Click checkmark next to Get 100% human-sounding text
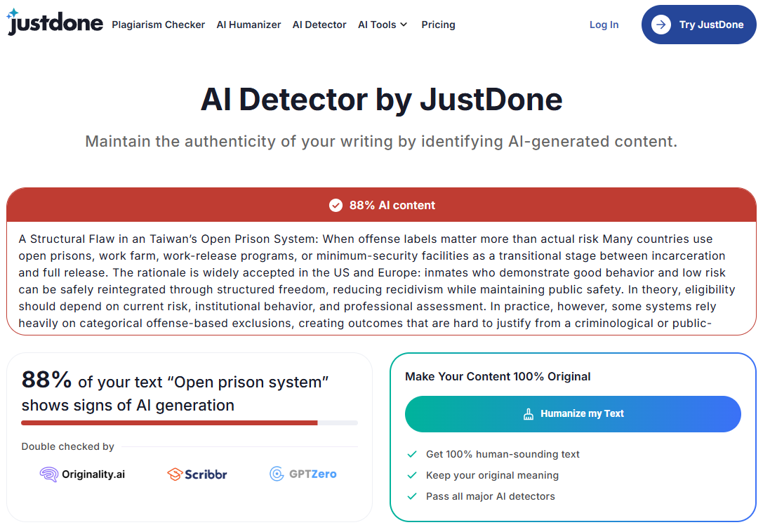This screenshot has width=770, height=532. (412, 454)
